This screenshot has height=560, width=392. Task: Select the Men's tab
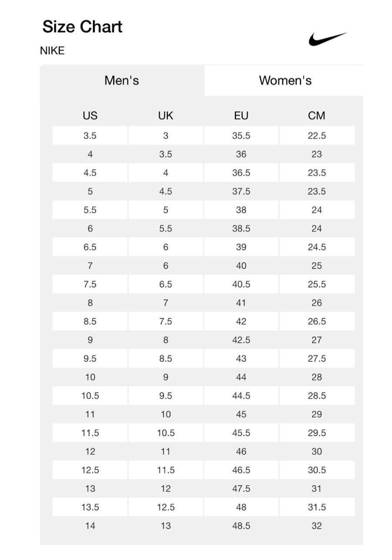122,81
